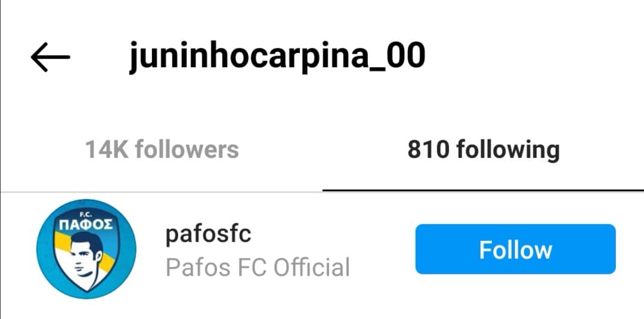
Task: Open the Pafos FC crest profile picture
Action: [86, 249]
